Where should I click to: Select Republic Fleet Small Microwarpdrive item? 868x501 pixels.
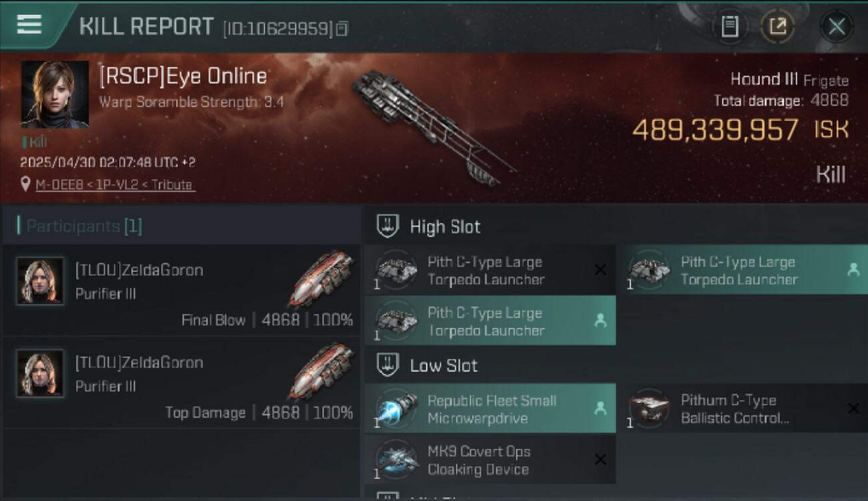point(490,408)
